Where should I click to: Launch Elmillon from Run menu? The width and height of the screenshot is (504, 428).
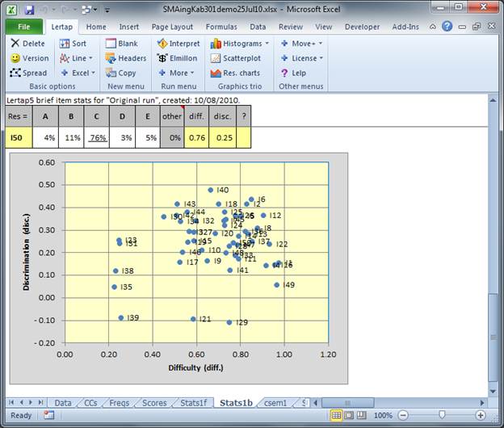(x=162, y=58)
